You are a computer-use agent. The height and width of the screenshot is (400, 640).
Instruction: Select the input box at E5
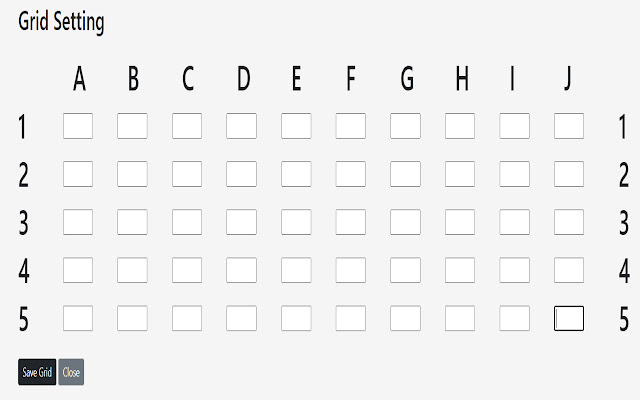click(x=296, y=318)
